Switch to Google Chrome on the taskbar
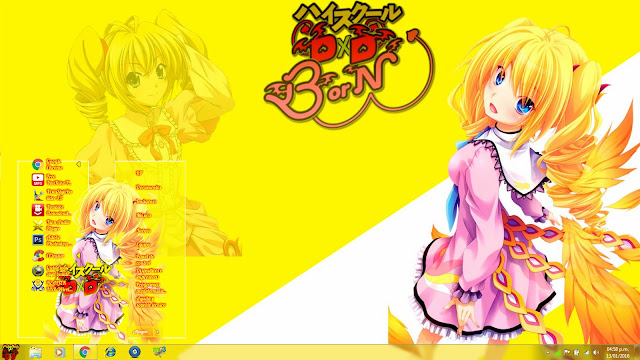This screenshot has height=360, width=640. (x=85, y=352)
